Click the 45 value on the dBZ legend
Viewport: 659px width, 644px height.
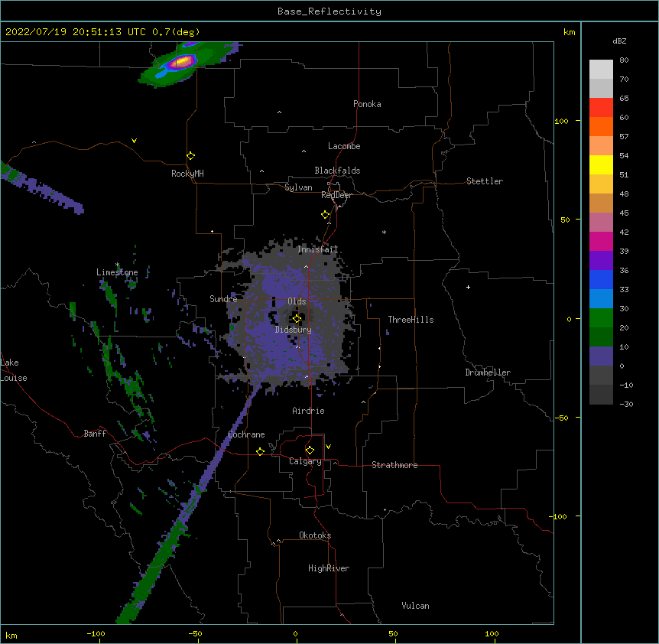[x=624, y=213]
